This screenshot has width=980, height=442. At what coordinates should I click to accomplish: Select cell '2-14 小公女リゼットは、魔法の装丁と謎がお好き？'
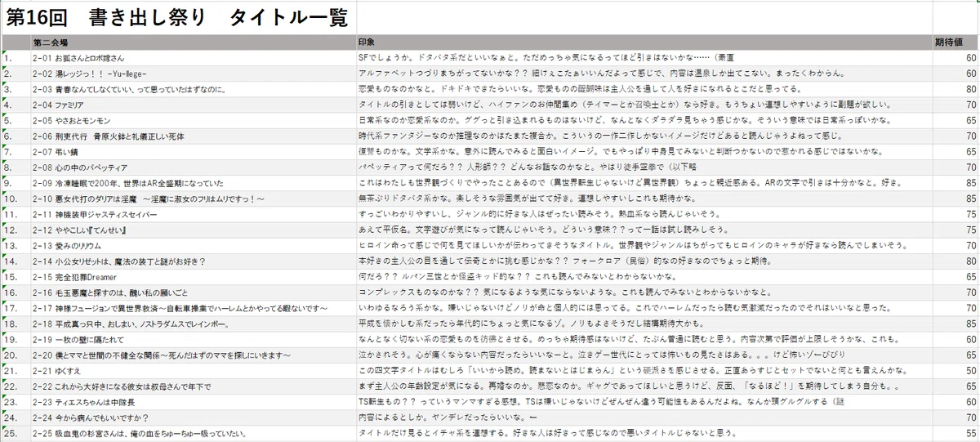194,261
